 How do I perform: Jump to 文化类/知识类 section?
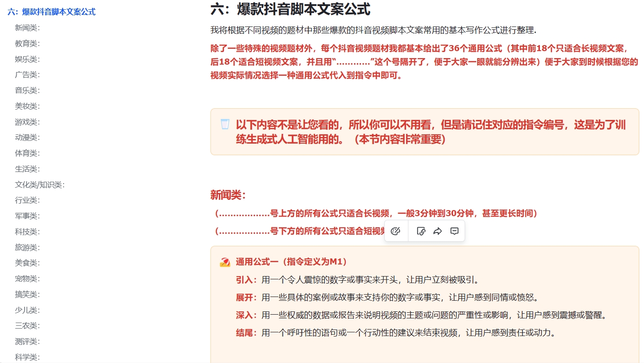(40, 185)
